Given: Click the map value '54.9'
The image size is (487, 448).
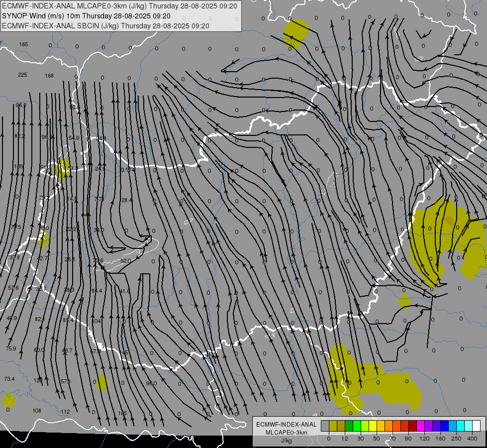Looking at the screenshot, I should (x=74, y=138).
